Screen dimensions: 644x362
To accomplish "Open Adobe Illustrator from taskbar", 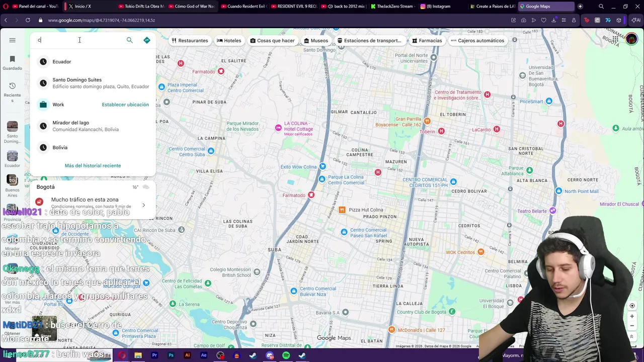I will [x=187, y=355].
